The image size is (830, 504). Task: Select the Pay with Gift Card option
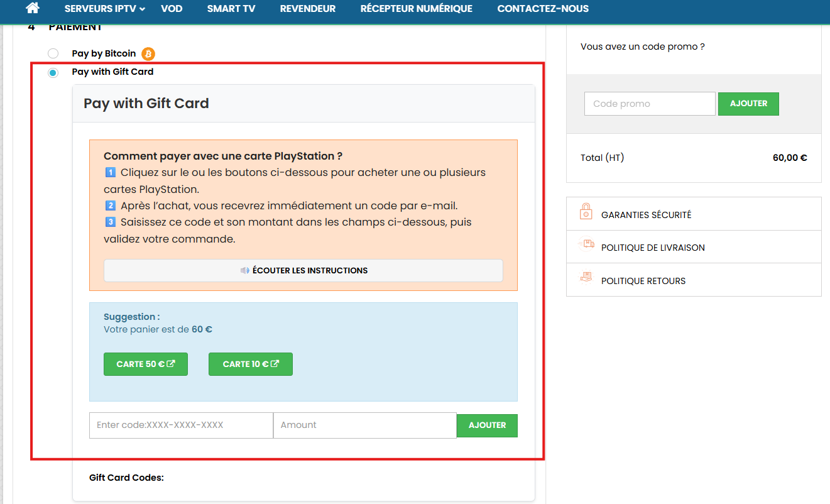click(53, 73)
